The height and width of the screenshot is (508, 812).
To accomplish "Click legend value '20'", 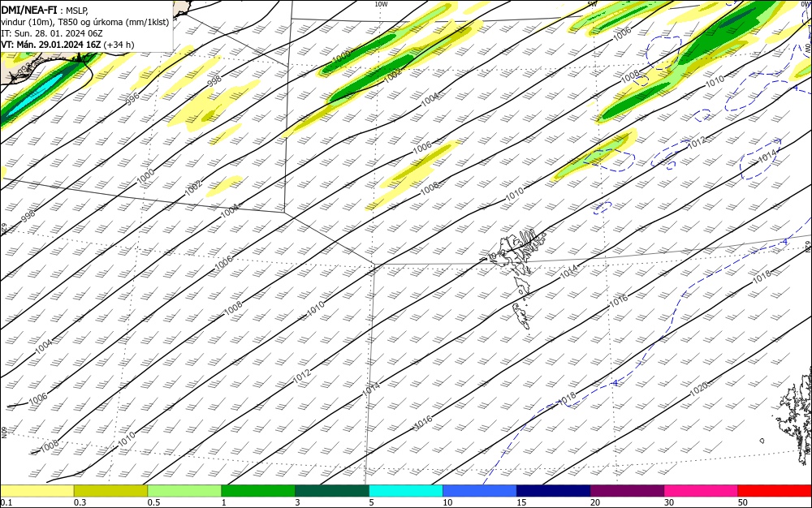I will (595, 502).
